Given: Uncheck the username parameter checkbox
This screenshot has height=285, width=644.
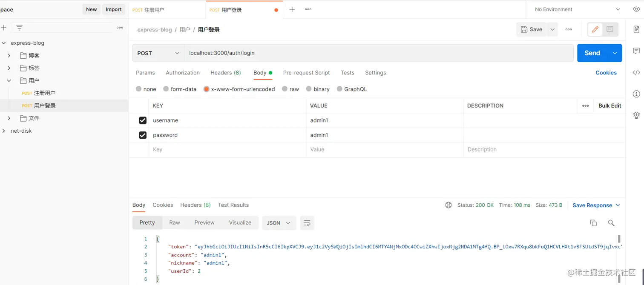Looking at the screenshot, I should tap(143, 121).
